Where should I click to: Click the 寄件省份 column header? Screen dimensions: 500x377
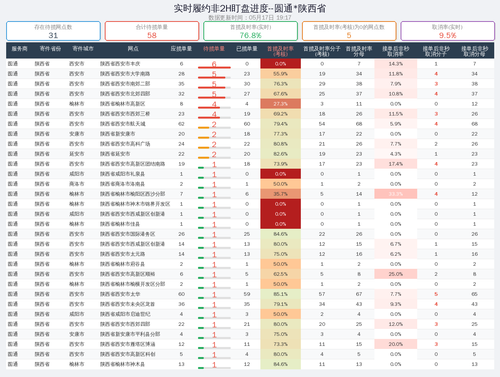tap(50, 49)
